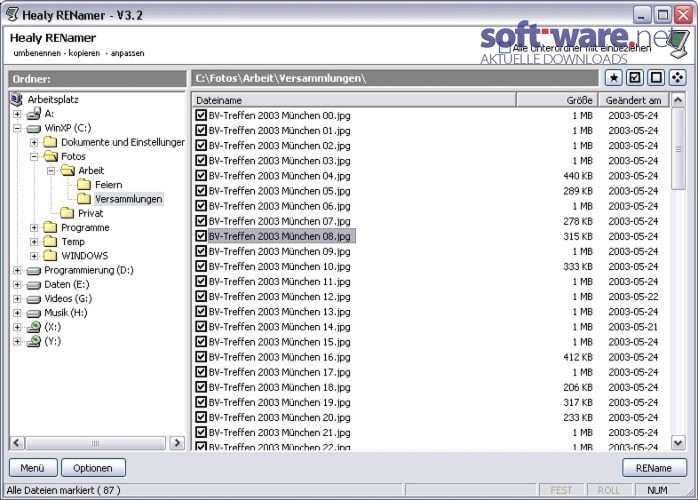Click the four-dots invert selection icon

click(x=678, y=78)
